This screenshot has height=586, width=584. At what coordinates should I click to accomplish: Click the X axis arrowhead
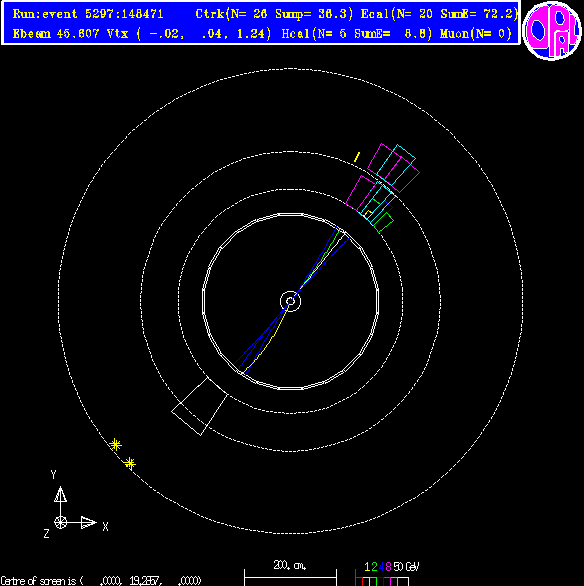tap(89, 522)
